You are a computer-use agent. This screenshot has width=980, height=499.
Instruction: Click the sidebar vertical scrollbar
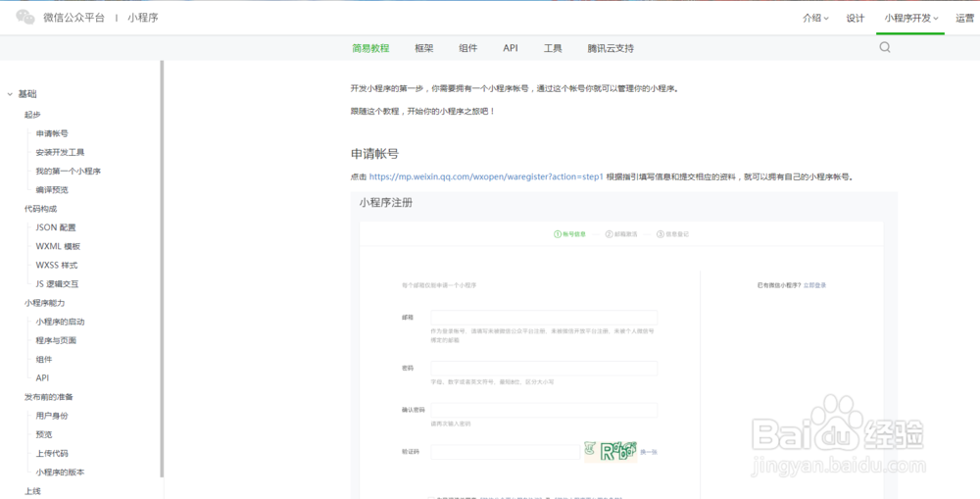pyautogui.click(x=162, y=269)
